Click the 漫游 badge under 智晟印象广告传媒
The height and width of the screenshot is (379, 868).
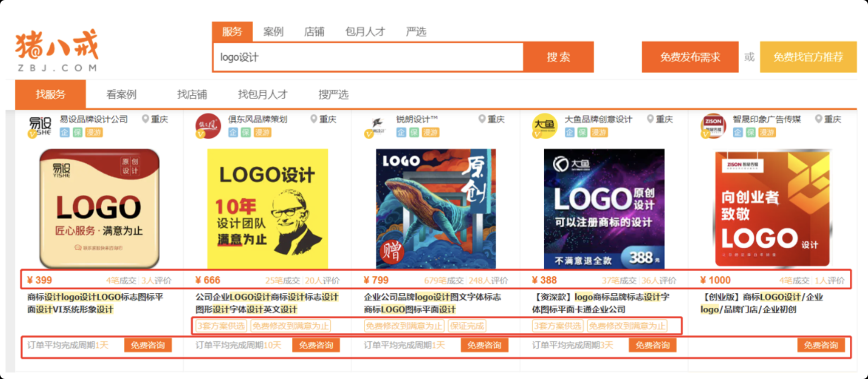pos(768,132)
